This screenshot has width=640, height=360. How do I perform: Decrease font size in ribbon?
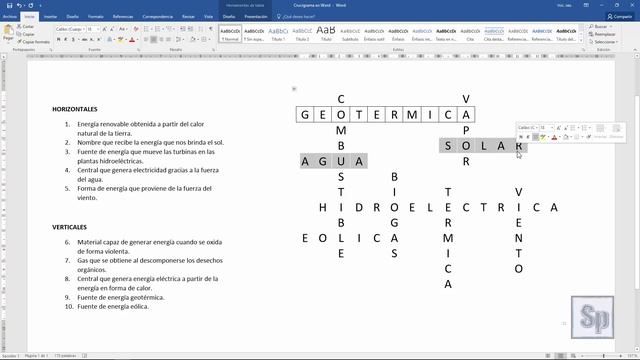[112, 29]
